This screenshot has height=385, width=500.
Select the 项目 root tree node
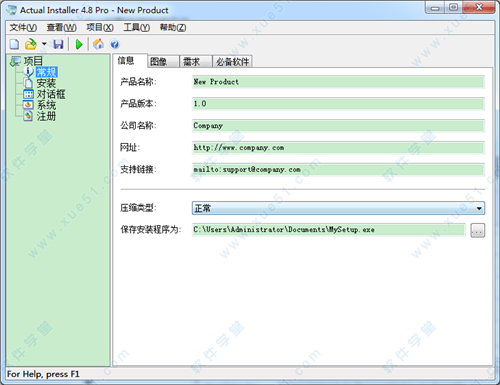tap(33, 61)
